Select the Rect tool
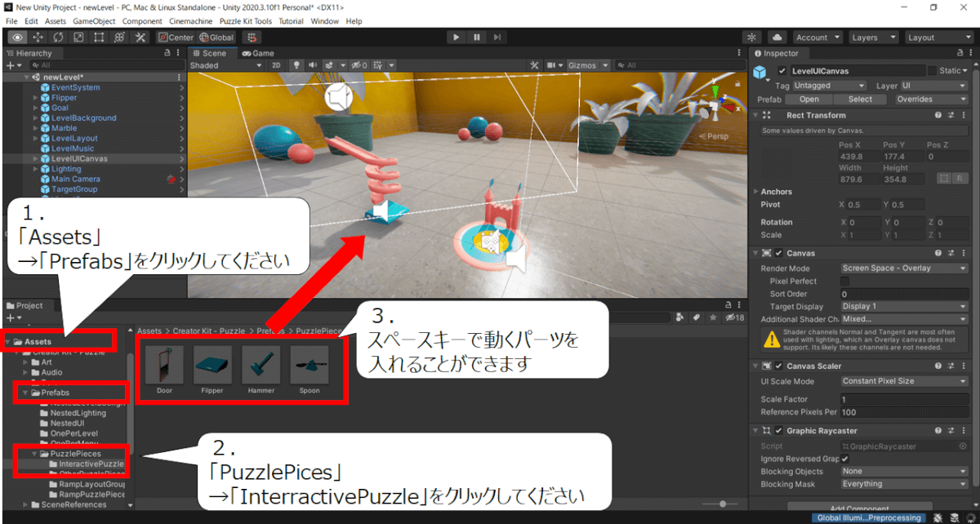 (99, 38)
